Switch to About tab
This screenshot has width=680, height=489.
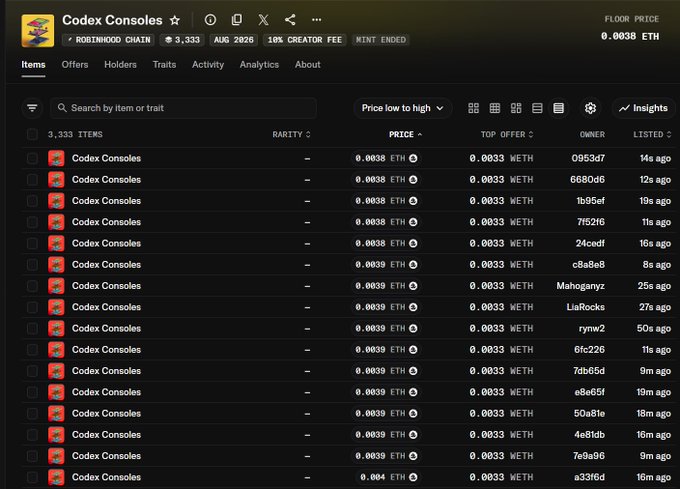(x=307, y=65)
